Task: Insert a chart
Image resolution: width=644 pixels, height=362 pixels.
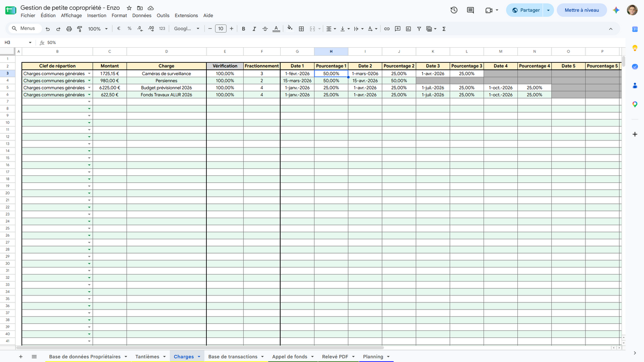Action: click(x=408, y=28)
